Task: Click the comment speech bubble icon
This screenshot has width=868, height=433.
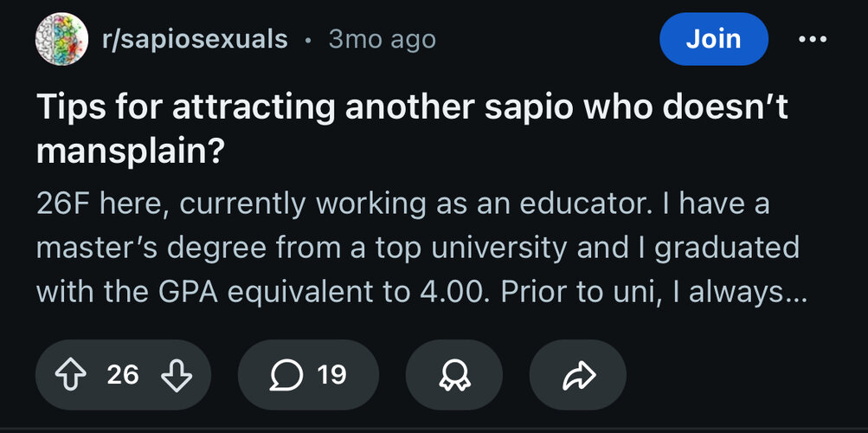Action: [284, 374]
